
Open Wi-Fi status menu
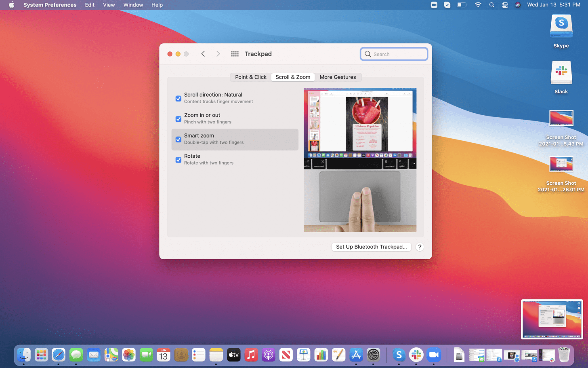pyautogui.click(x=478, y=5)
